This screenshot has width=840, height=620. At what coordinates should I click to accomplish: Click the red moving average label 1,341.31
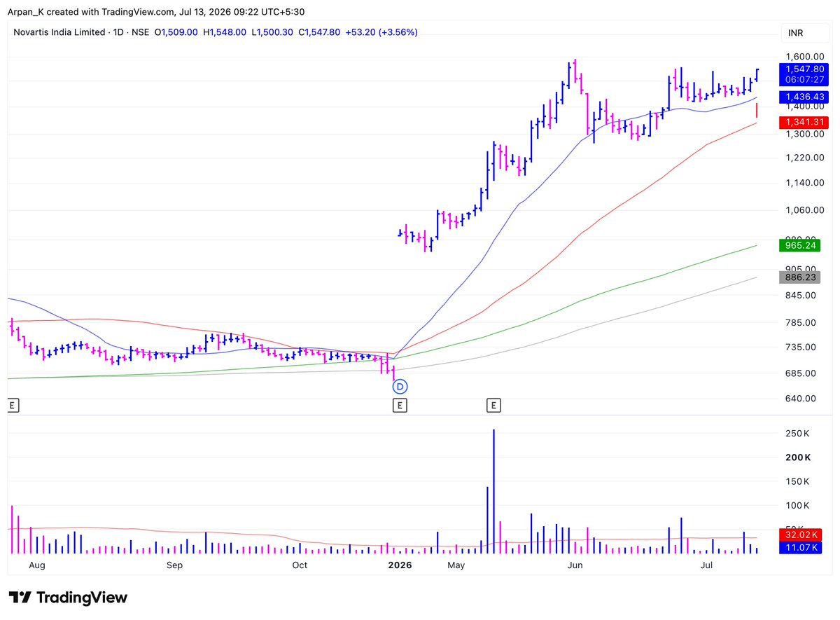[803, 123]
